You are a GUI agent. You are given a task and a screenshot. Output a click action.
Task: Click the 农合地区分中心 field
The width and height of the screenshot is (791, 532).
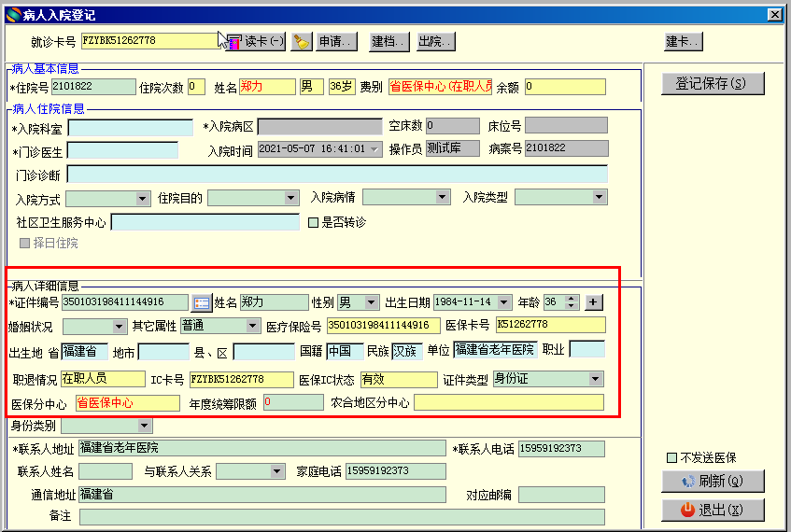click(x=509, y=402)
